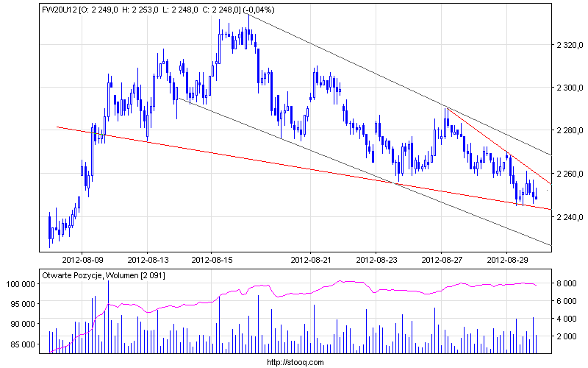Click the 90 000 open interest axis label
Viewport: 588px width, 368px height.
click(x=23, y=324)
